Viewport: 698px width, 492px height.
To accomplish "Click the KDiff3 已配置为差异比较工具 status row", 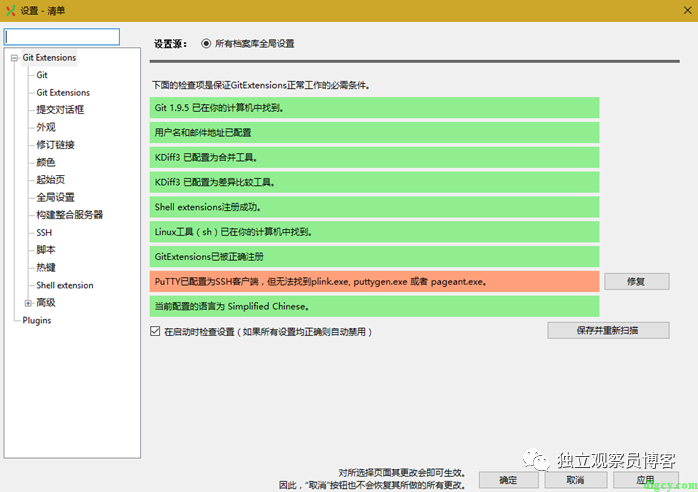I will tap(374, 183).
